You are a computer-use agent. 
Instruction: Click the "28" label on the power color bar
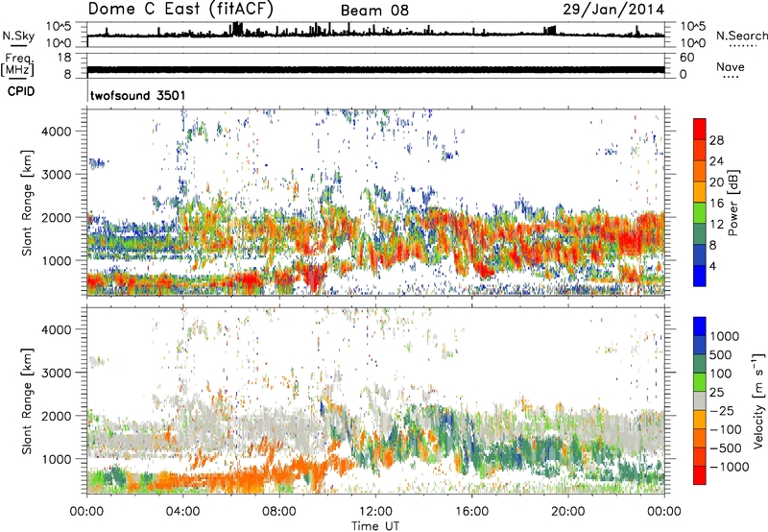click(716, 140)
